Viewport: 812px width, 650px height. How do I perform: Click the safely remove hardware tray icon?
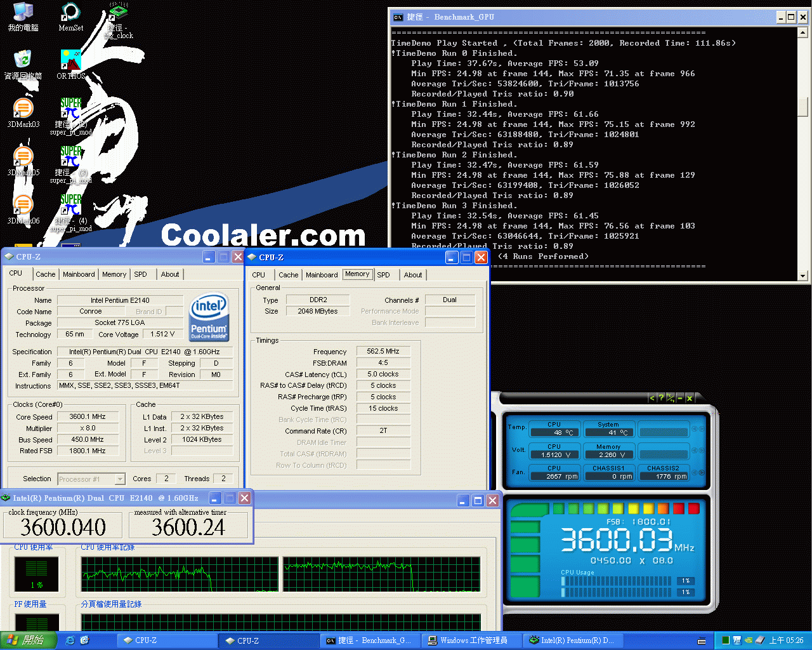(x=759, y=640)
